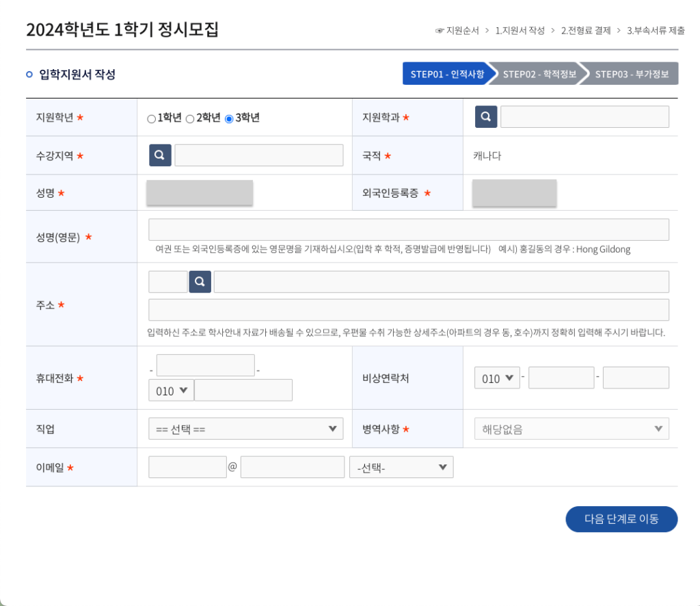
Task: Click the 다음 단계로 이동 button
Action: 621,519
